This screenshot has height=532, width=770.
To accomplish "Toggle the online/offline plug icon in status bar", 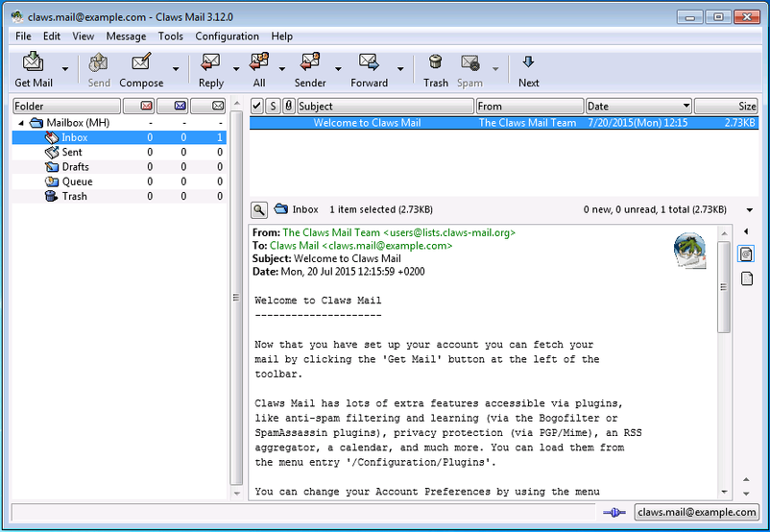I will [614, 513].
